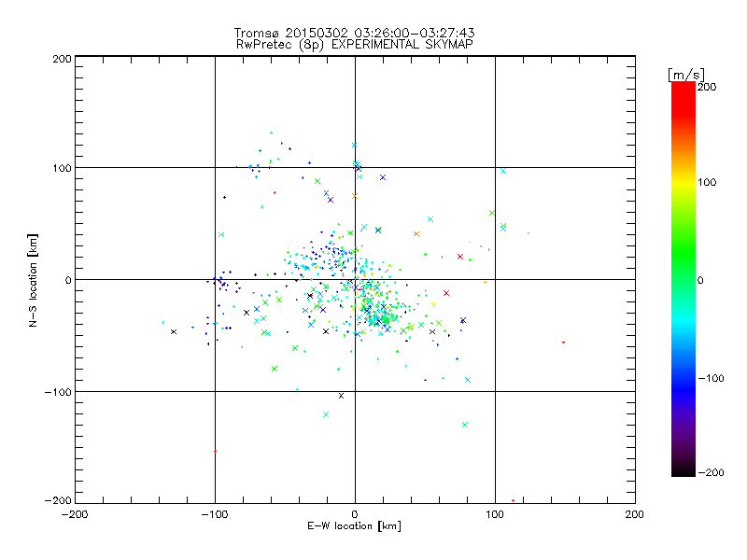The width and height of the screenshot is (747, 560).
Task: Click the black X marker near -130 km west, -47 km
Action: click(x=174, y=332)
